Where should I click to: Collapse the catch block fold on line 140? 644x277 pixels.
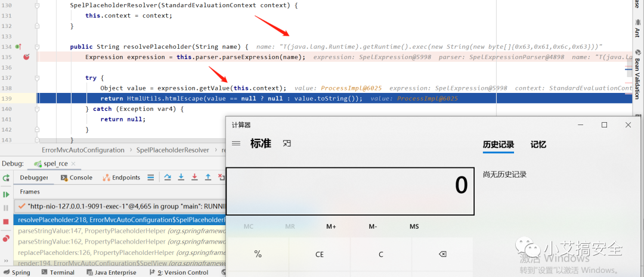coord(37,109)
